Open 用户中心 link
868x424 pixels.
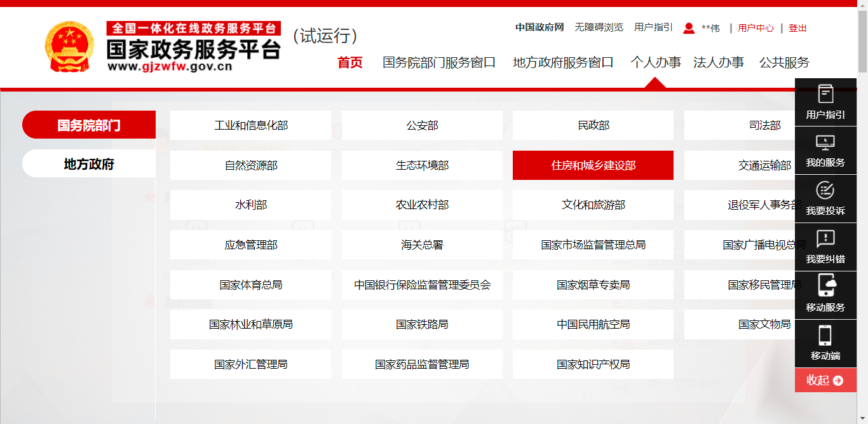756,28
